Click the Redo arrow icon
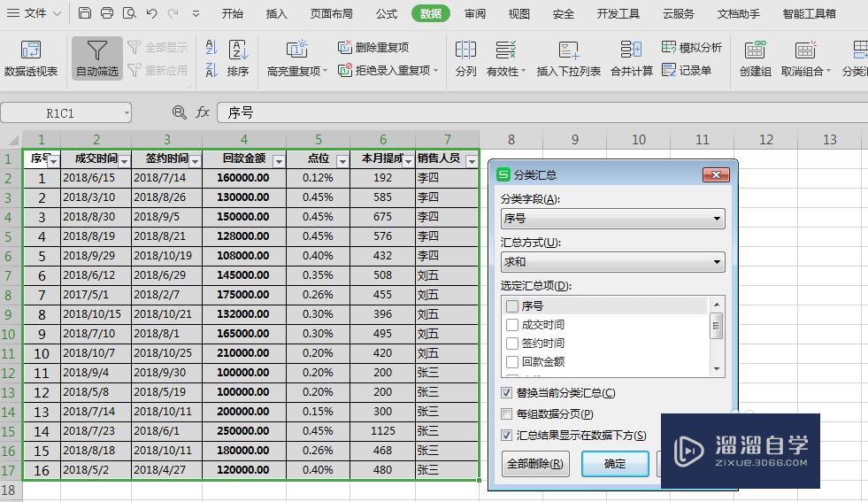 tap(173, 12)
